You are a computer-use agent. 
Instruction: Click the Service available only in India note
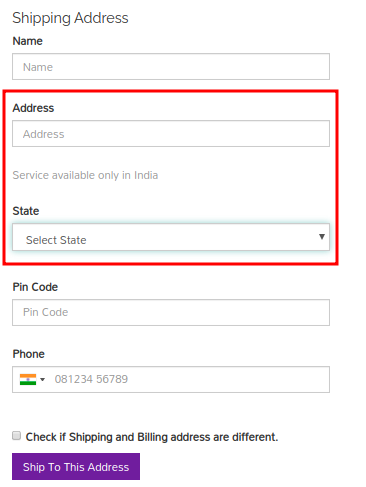(x=85, y=175)
